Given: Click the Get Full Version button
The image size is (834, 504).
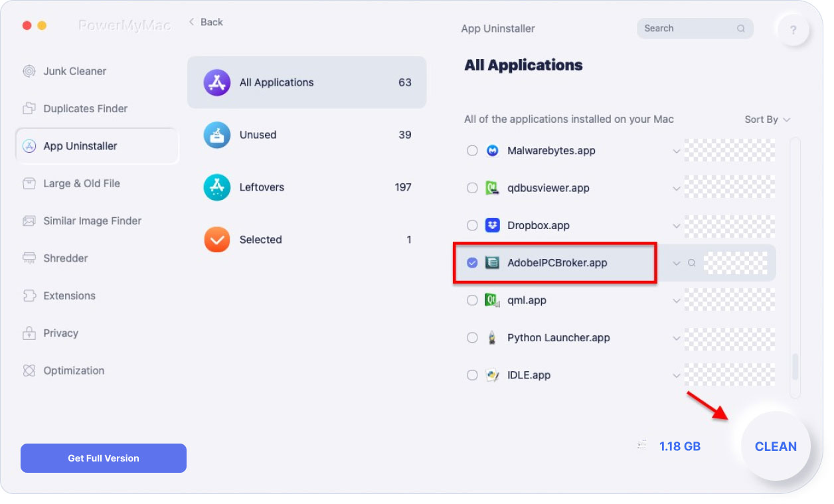Looking at the screenshot, I should [x=104, y=458].
